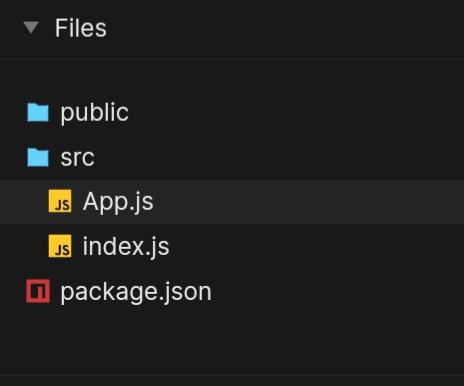Expand the public folder by its name
The height and width of the screenshot is (386, 464).
[x=94, y=113]
